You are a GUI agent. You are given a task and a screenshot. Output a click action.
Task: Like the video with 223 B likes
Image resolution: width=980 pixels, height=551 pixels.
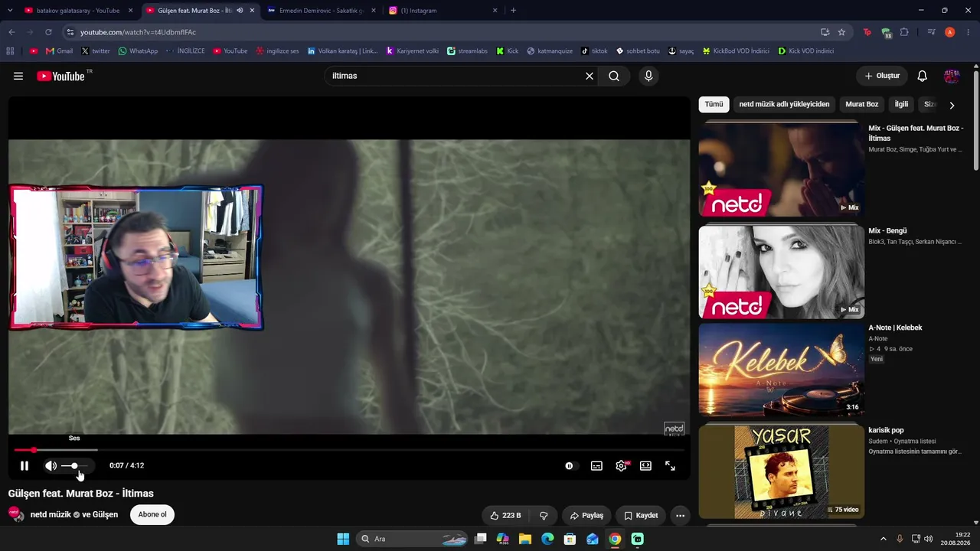[505, 515]
